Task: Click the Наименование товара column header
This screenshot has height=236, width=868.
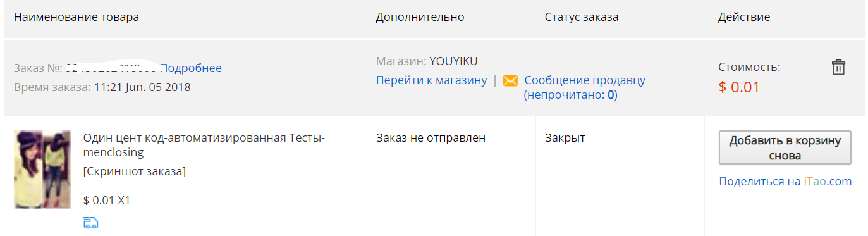Action: [76, 17]
